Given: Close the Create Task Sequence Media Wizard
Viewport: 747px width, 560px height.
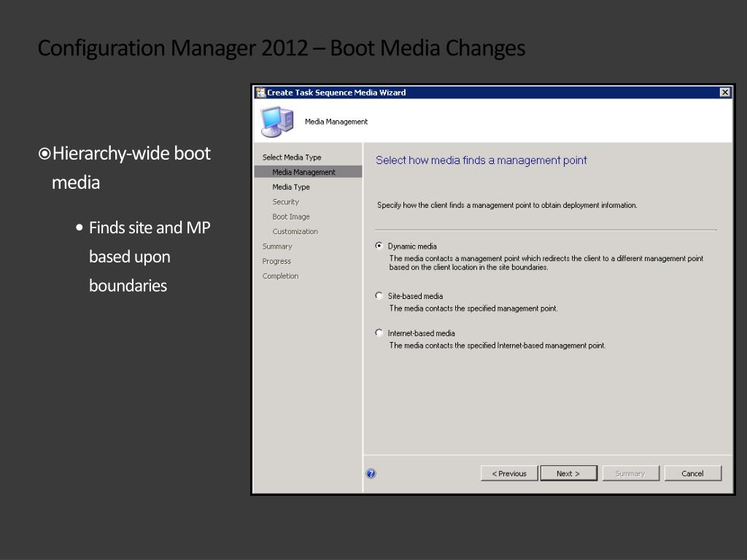Looking at the screenshot, I should pyautogui.click(x=724, y=93).
